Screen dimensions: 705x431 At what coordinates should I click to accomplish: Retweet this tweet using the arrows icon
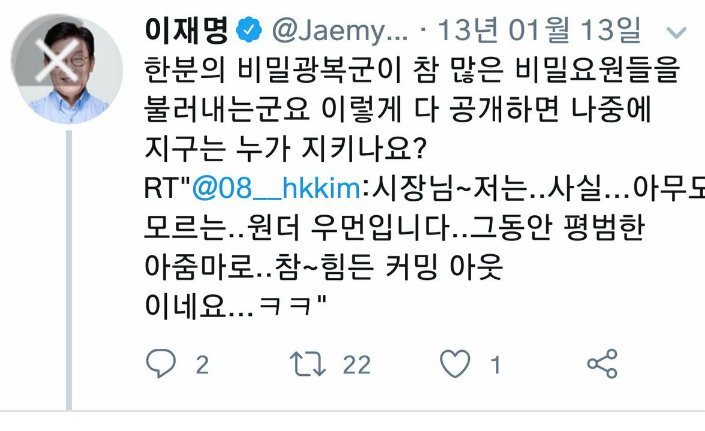pyautogui.click(x=308, y=364)
